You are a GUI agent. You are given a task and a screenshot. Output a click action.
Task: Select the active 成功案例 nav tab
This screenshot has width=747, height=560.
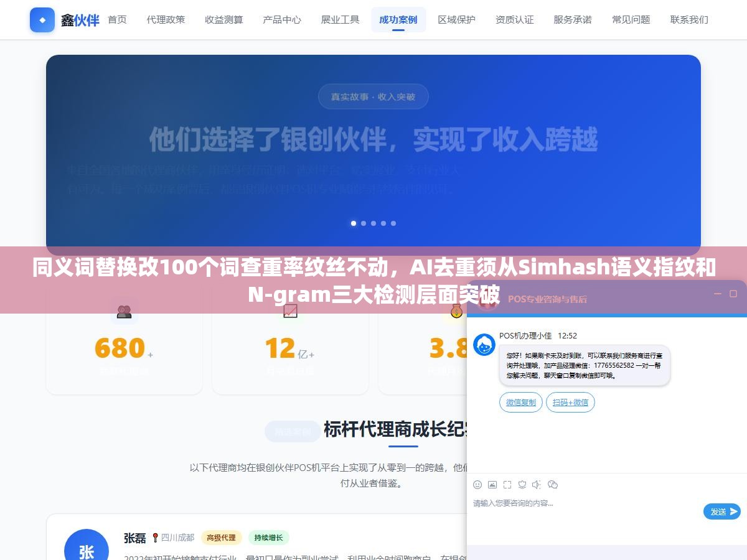(398, 20)
